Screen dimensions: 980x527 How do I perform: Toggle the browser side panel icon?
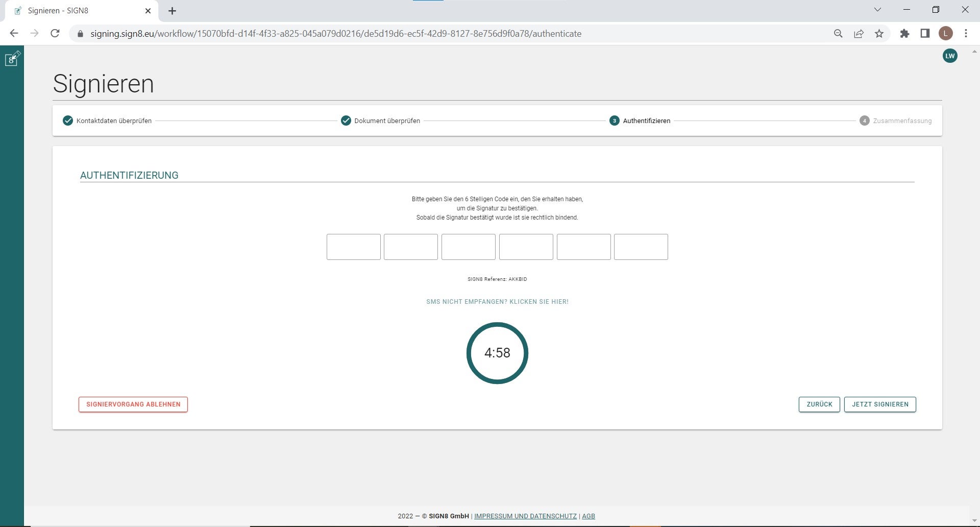(925, 34)
